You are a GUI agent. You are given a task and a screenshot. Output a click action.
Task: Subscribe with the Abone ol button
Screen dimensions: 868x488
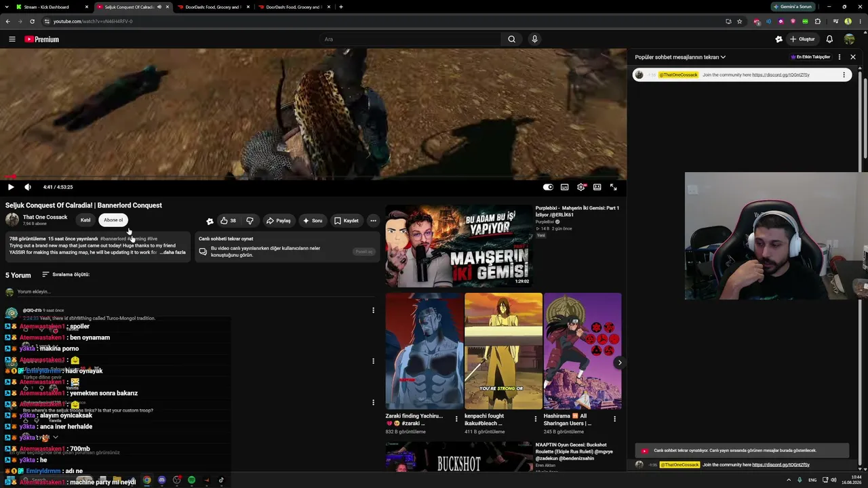point(113,220)
